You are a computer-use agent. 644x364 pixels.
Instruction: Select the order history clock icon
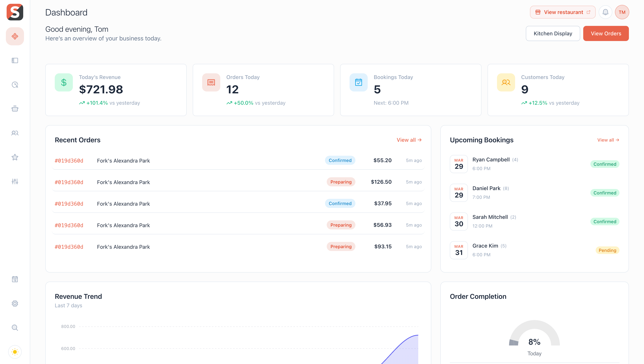[15, 85]
